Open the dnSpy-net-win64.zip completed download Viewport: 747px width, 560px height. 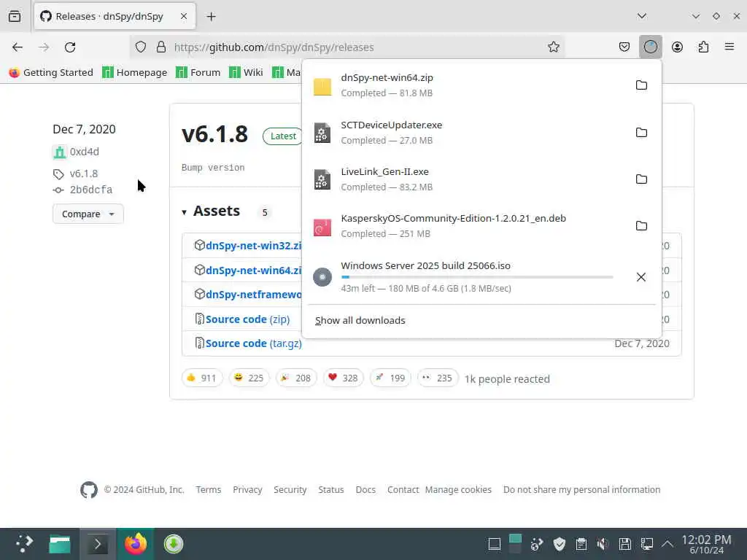[x=467, y=85]
